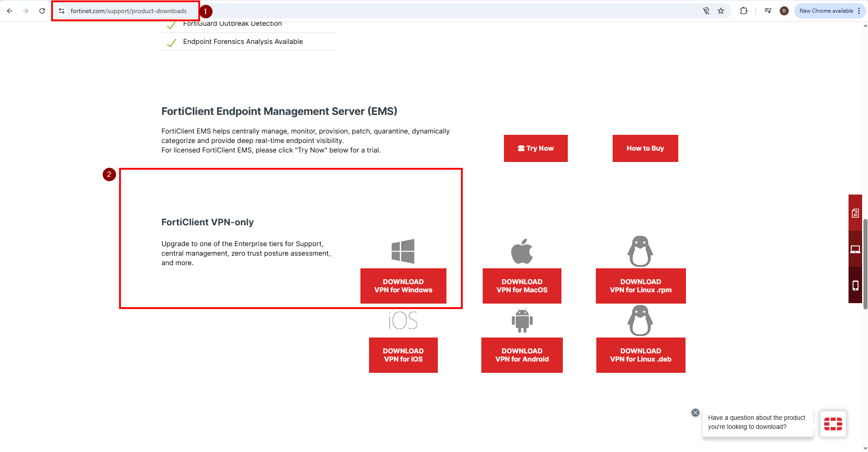Click the penguin icon above Linux .rpm
Viewport: 868px width, 452px height.
640,251
